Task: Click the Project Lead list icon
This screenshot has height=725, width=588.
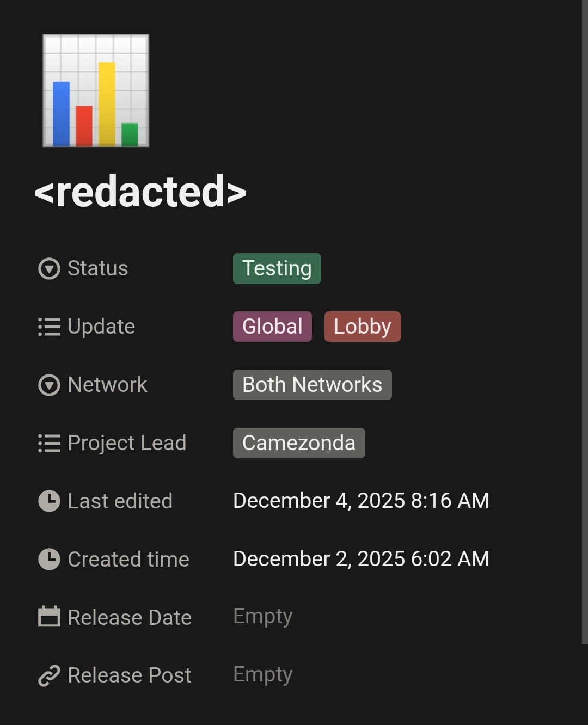Action: pos(49,444)
